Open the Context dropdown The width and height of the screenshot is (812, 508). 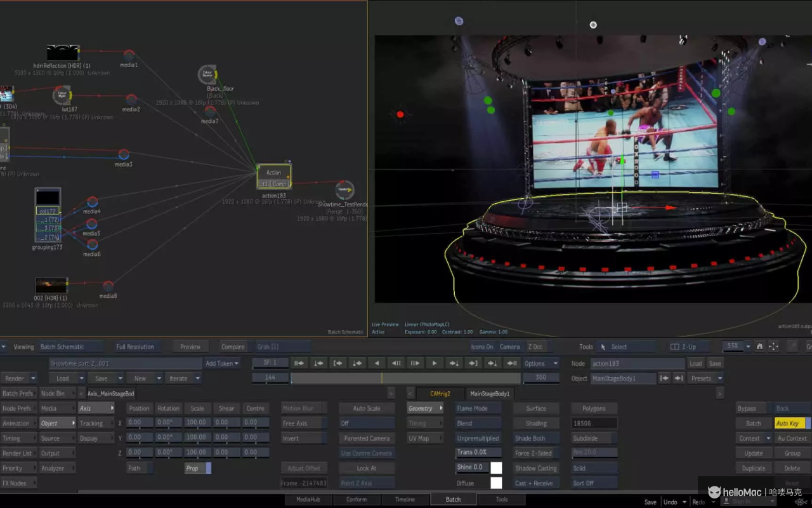[754, 438]
